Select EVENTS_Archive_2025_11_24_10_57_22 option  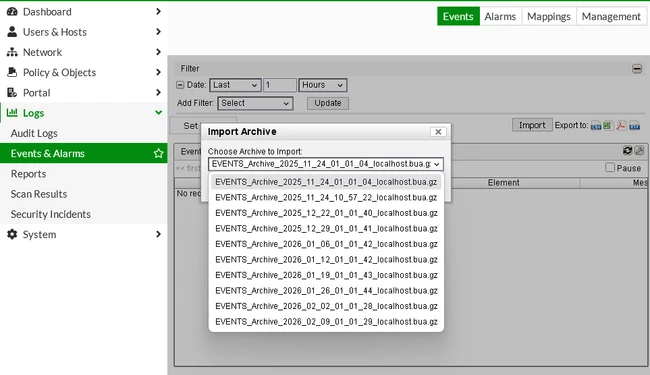point(326,198)
